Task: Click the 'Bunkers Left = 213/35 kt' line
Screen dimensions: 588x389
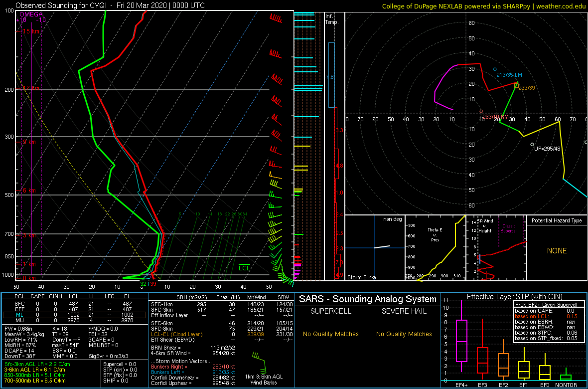Action: click(193, 373)
